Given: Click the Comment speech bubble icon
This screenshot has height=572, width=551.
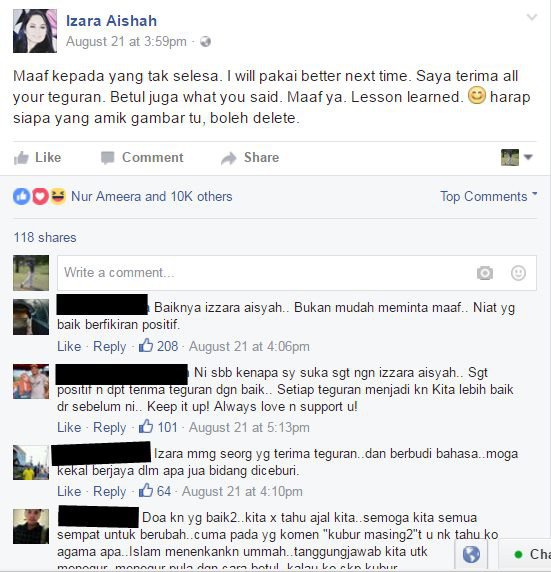Looking at the screenshot, I should point(108,158).
